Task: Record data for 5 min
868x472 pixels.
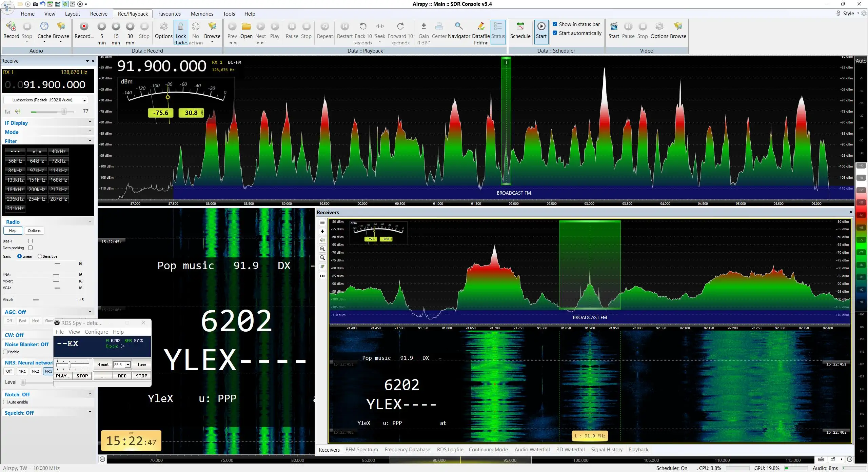Action: [102, 33]
